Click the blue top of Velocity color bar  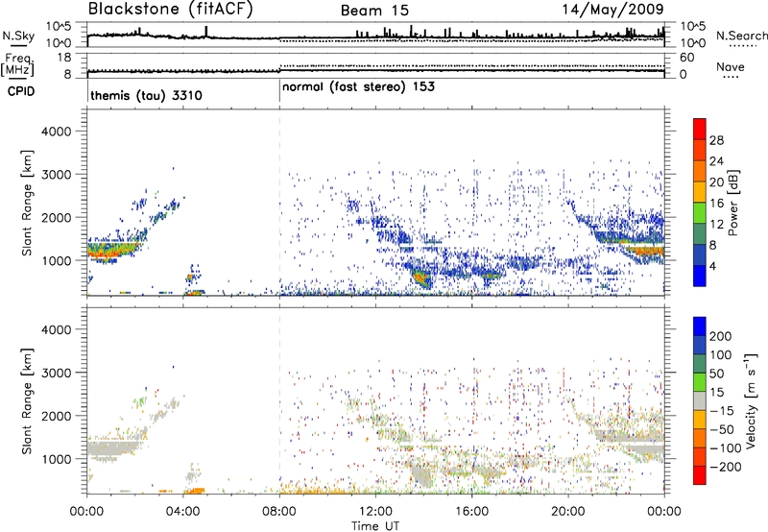coord(700,326)
